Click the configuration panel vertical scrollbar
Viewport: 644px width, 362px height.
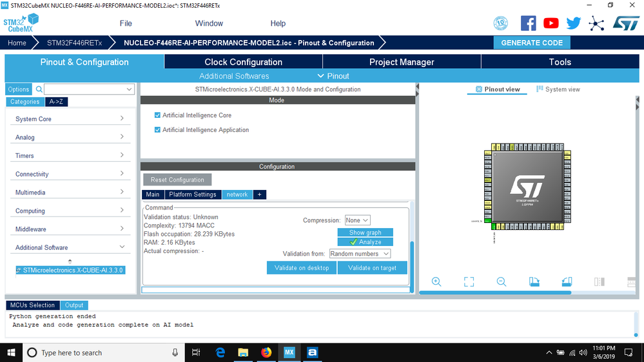pyautogui.click(x=412, y=267)
